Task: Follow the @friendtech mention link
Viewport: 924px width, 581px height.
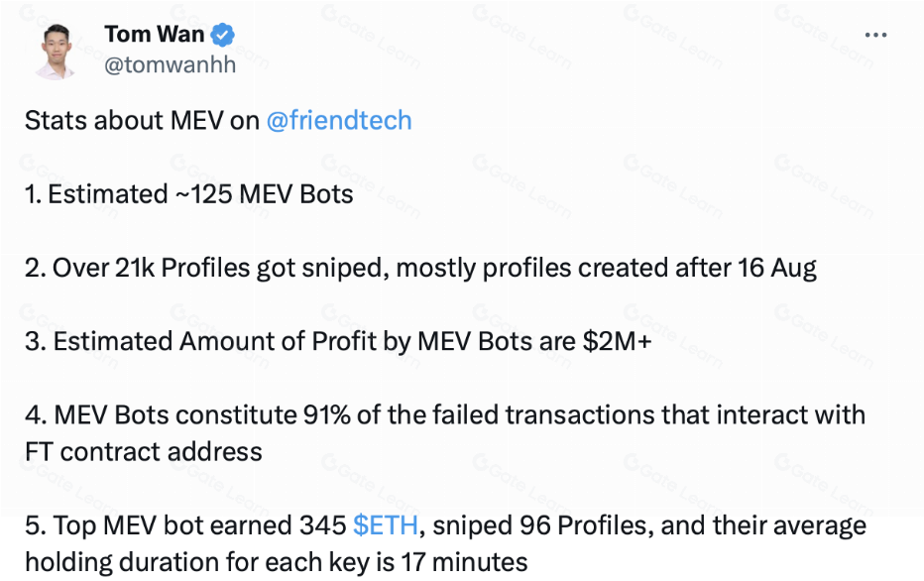Action: (x=339, y=121)
